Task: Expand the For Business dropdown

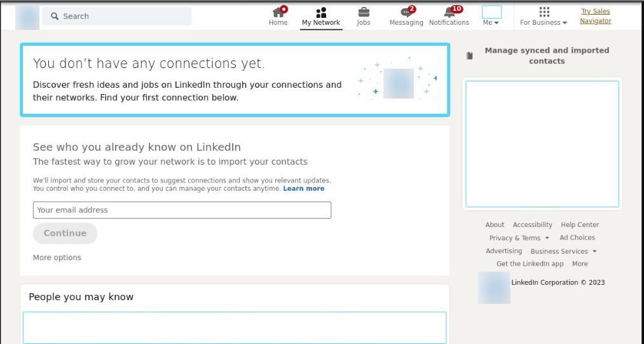Action: click(x=544, y=23)
